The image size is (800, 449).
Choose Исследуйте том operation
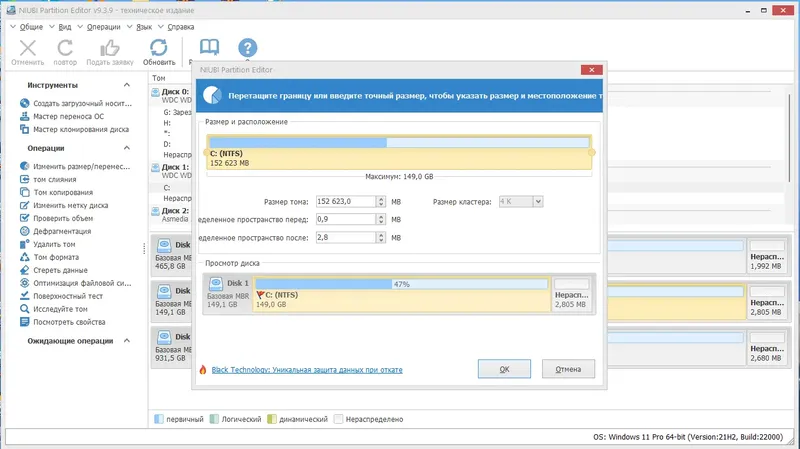pos(54,309)
